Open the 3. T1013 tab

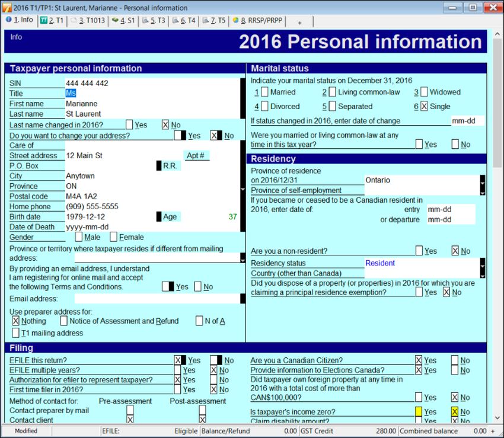click(x=88, y=20)
